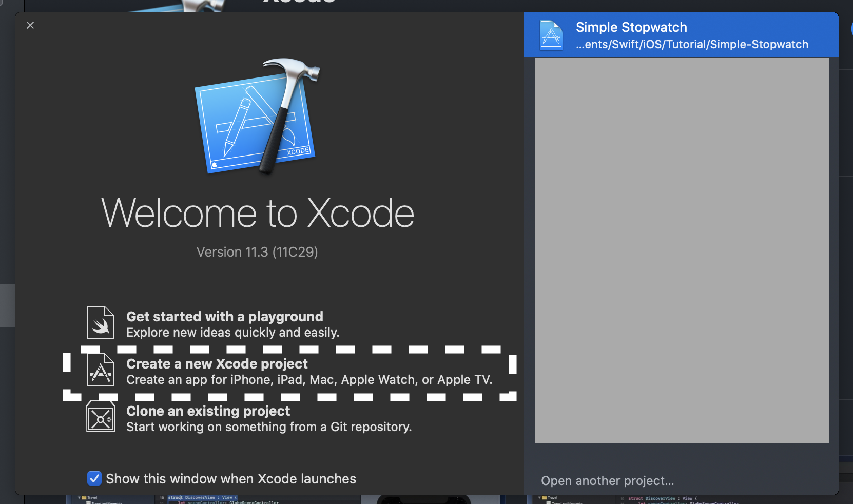The height and width of the screenshot is (504, 853).
Task: Click the Welcome to Xcode heading
Action: tap(258, 213)
